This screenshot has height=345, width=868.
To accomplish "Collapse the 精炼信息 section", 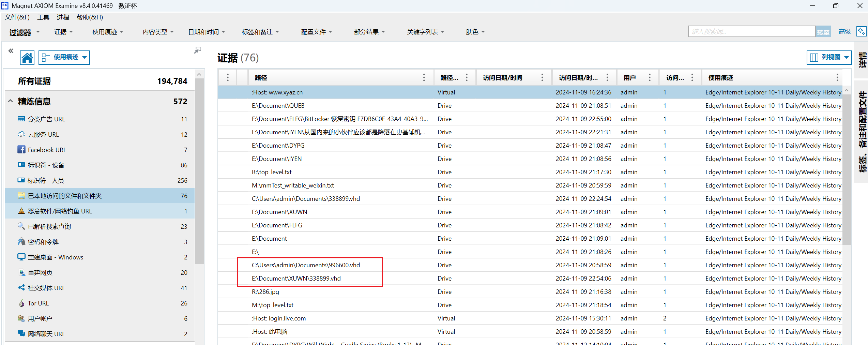I will (x=11, y=101).
